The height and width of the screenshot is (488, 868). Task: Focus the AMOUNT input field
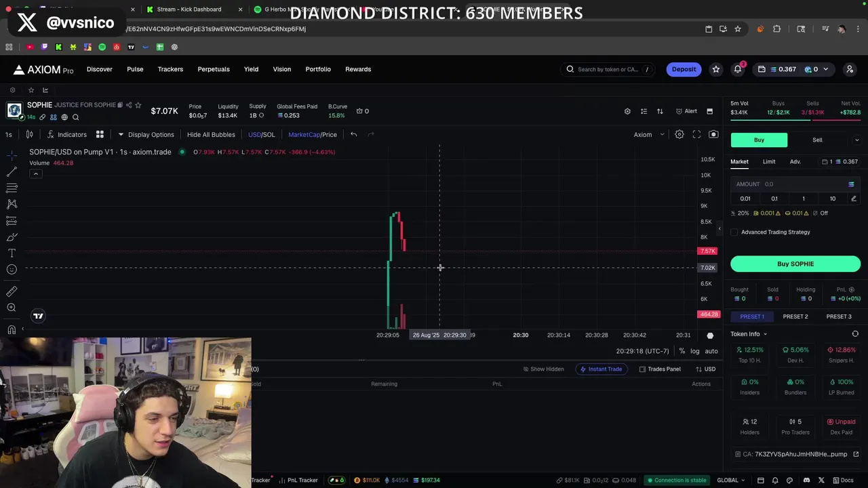(x=795, y=184)
